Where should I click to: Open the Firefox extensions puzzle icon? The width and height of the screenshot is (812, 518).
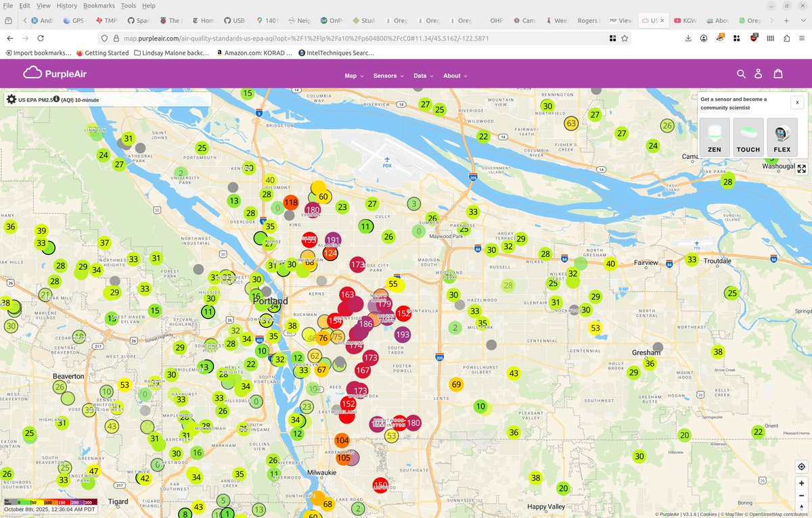pyautogui.click(x=736, y=39)
